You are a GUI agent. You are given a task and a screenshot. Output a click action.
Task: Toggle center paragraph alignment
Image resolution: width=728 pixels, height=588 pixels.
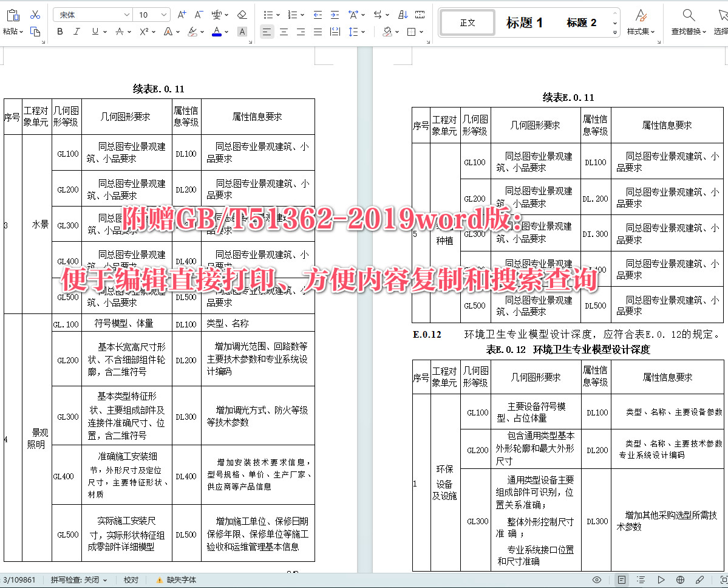(x=283, y=32)
